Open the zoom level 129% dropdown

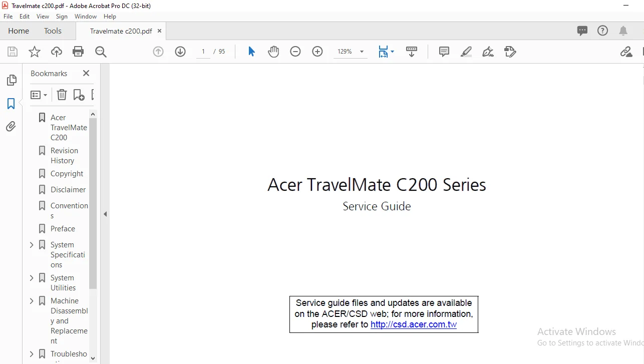(x=362, y=52)
